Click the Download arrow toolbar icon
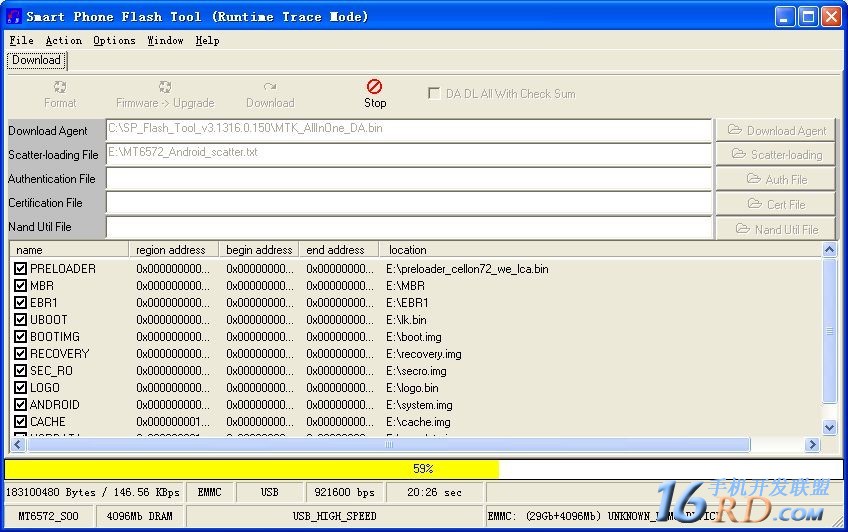The width and height of the screenshot is (848, 532). pyautogui.click(x=270, y=87)
